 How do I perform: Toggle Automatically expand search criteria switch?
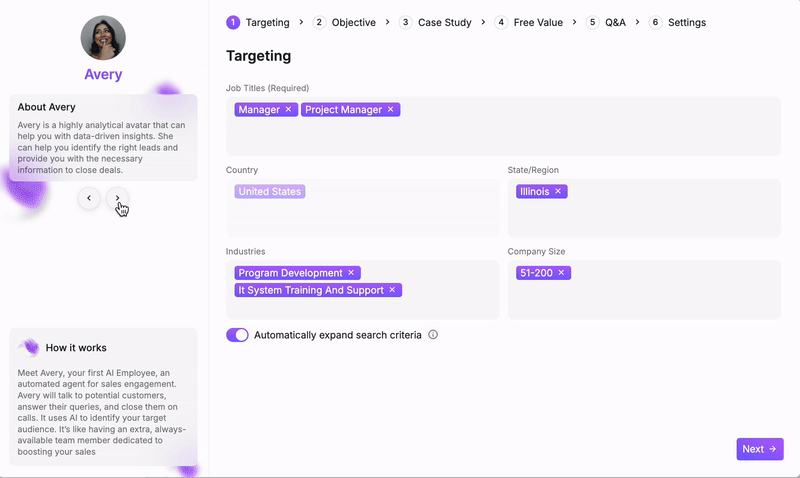237,335
